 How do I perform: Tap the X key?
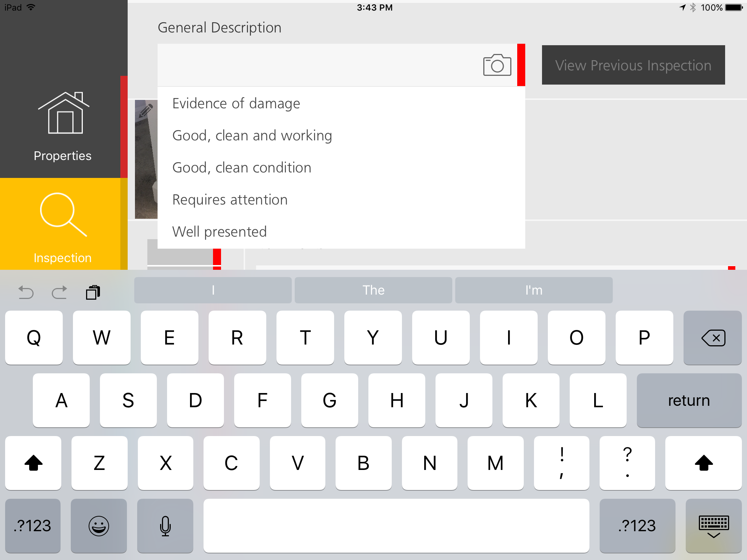point(166,463)
